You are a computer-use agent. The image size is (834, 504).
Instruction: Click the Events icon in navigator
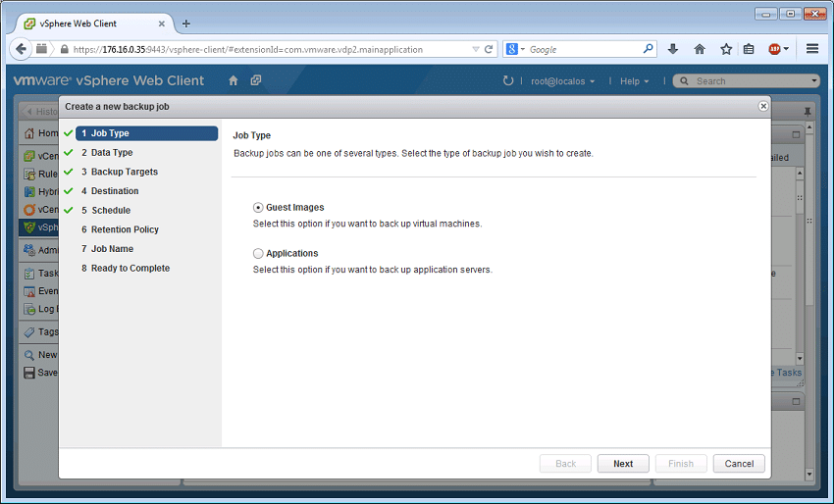pyautogui.click(x=29, y=291)
